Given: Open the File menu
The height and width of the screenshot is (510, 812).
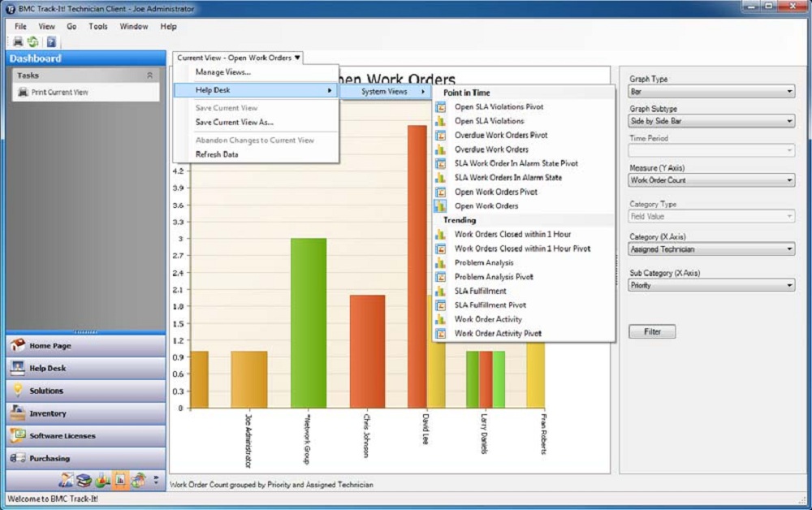Looking at the screenshot, I should (21, 27).
